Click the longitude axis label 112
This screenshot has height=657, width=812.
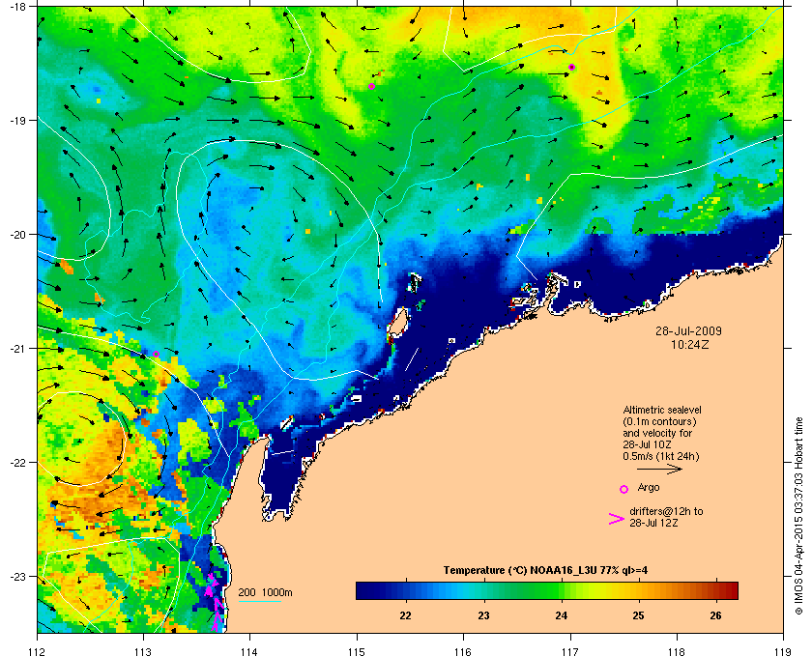click(38, 651)
